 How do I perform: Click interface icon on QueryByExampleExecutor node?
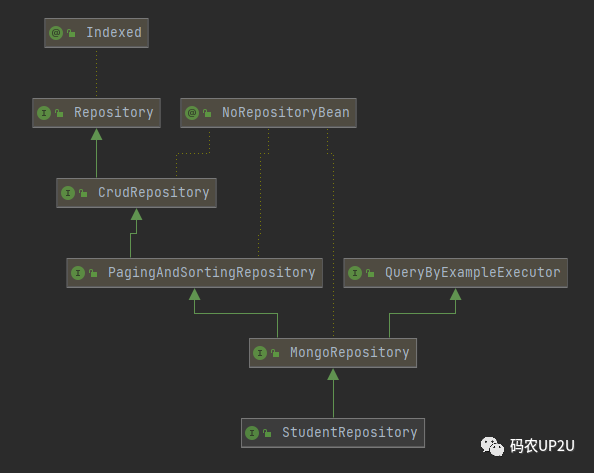click(355, 273)
